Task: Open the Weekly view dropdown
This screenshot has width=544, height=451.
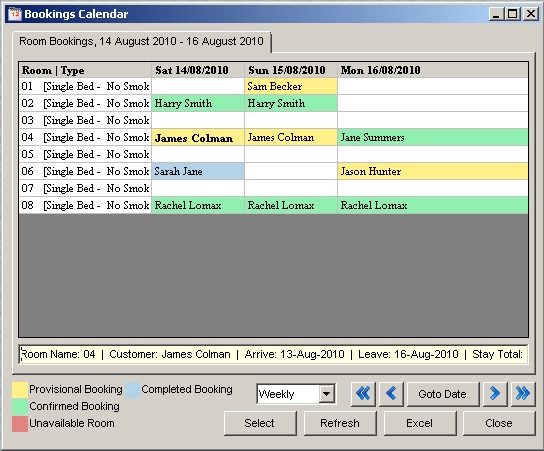Action: click(327, 394)
